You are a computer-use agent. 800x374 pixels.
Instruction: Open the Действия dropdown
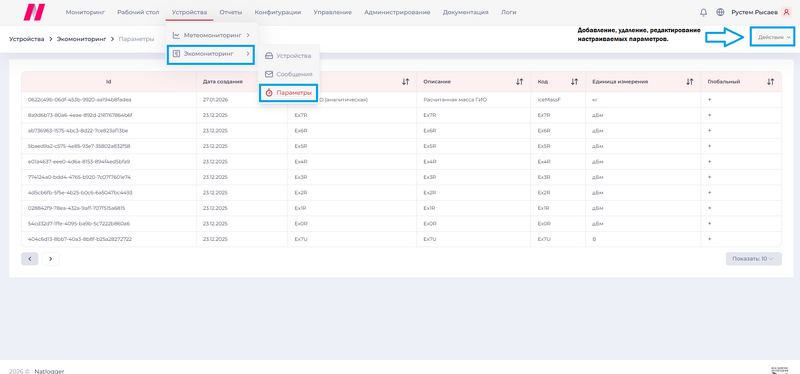pyautogui.click(x=774, y=37)
